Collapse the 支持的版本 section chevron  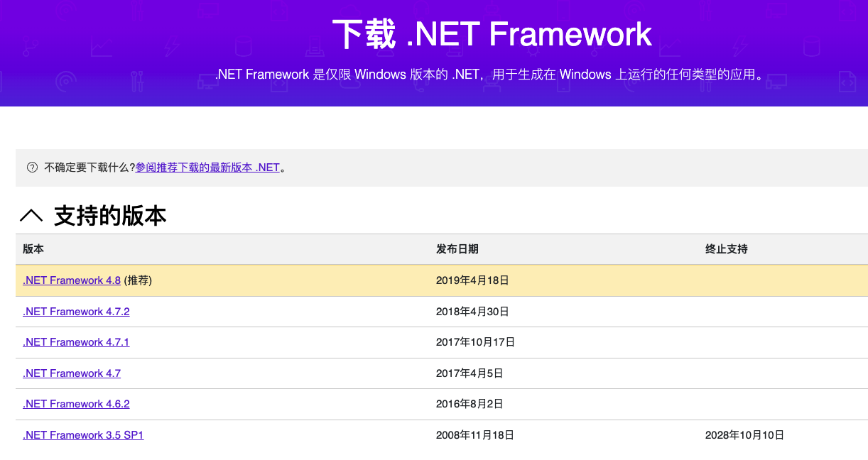31,215
